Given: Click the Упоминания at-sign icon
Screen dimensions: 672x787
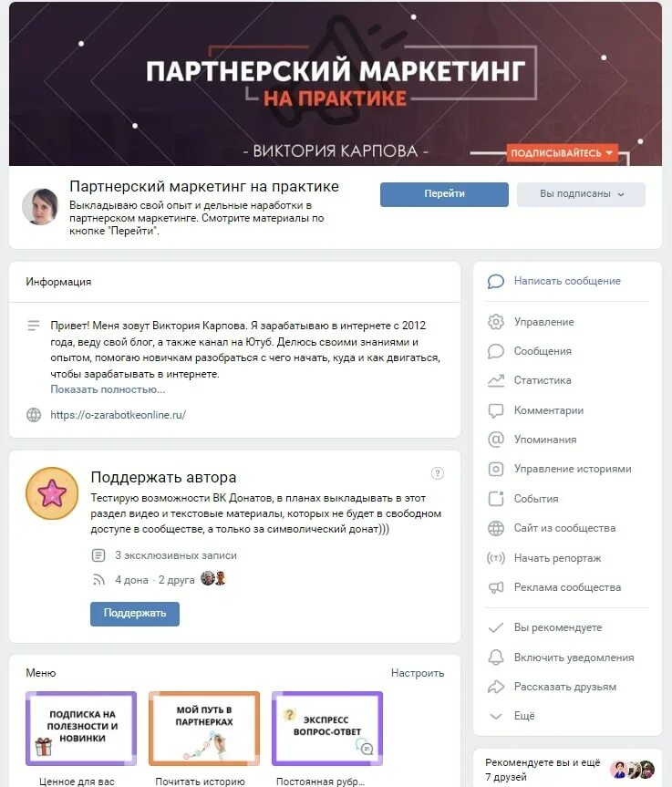Looking at the screenshot, I should pos(496,440).
